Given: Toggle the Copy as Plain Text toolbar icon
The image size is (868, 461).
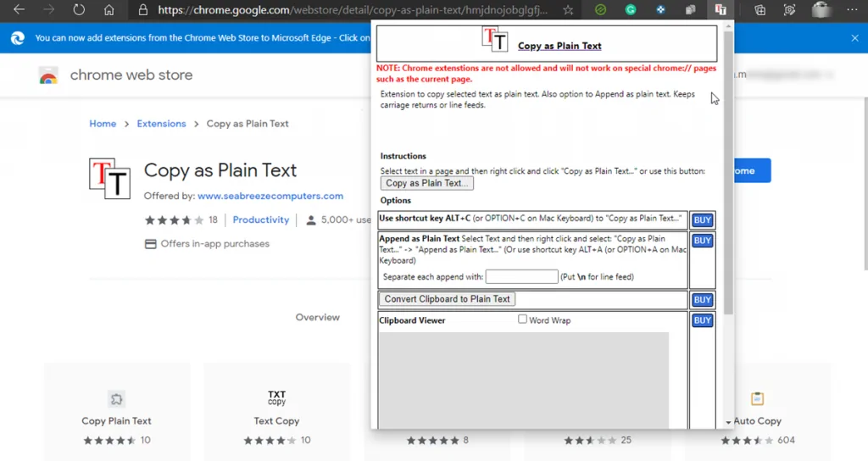Looking at the screenshot, I should coord(721,9).
